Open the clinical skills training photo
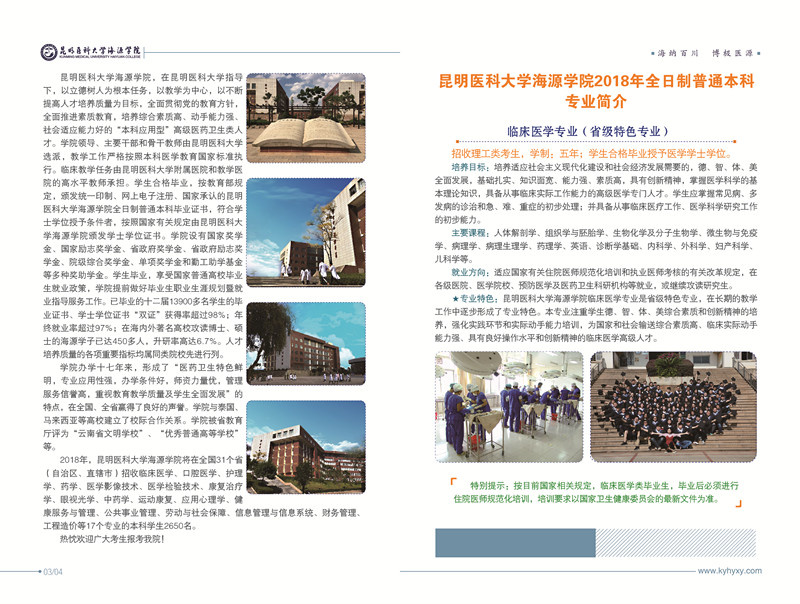 pos(509,405)
